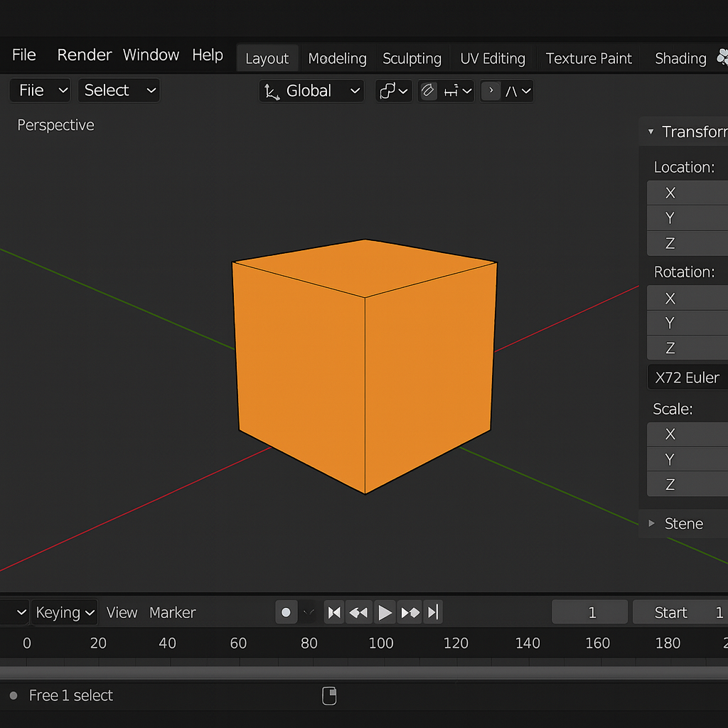Click the Scale Y field
The width and height of the screenshot is (728, 728).
pos(687,459)
